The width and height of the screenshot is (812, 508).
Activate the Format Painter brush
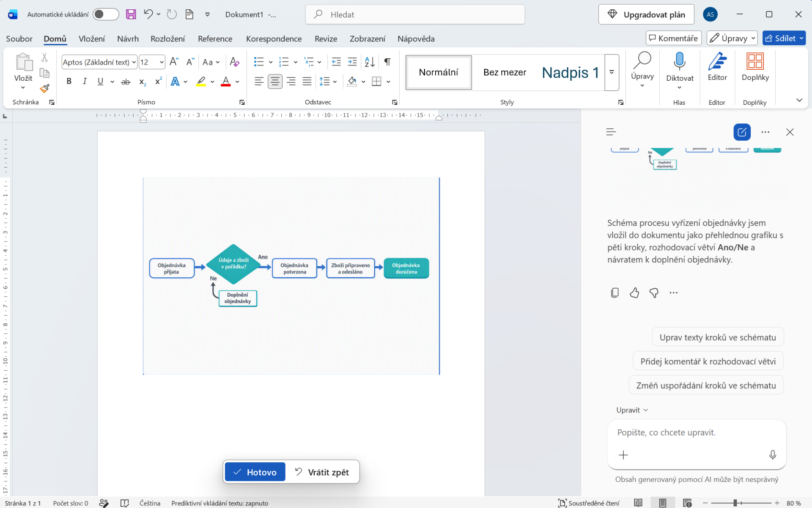(44, 88)
